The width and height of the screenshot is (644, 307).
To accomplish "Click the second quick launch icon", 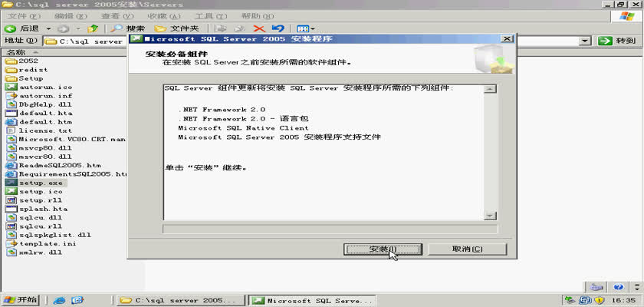I will click(x=77, y=300).
